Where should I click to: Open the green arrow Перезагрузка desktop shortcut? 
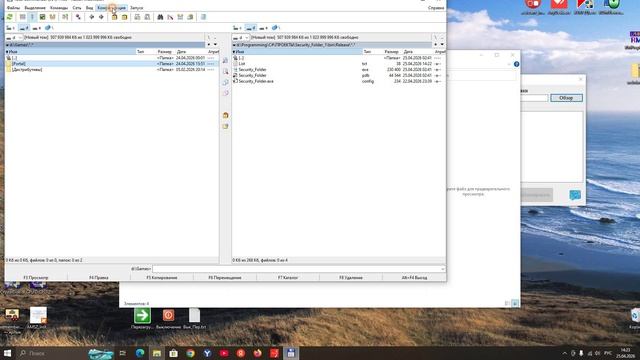click(x=142, y=318)
